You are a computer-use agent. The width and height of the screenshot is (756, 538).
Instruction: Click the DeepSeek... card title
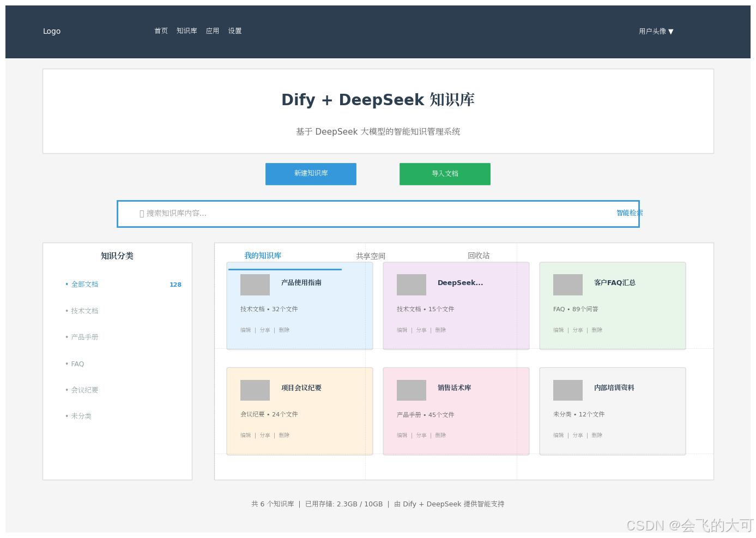click(x=461, y=283)
